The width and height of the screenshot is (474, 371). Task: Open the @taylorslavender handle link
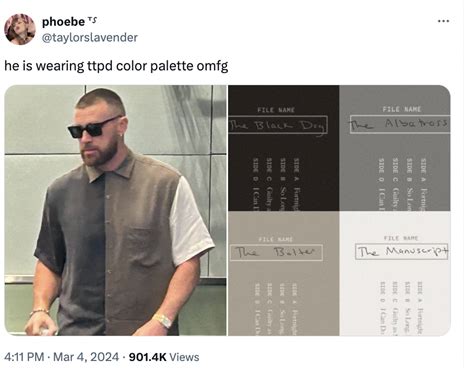click(x=90, y=37)
